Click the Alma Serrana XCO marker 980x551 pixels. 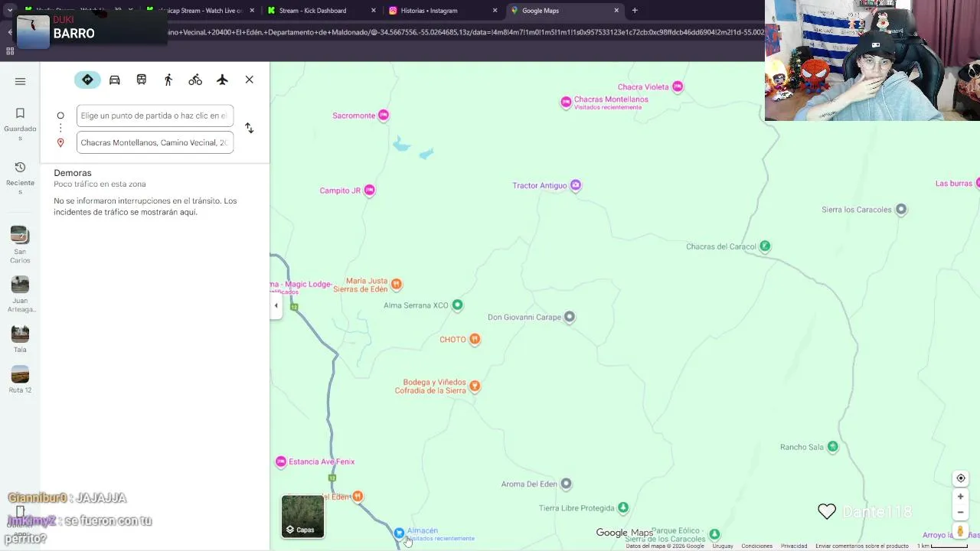click(457, 305)
